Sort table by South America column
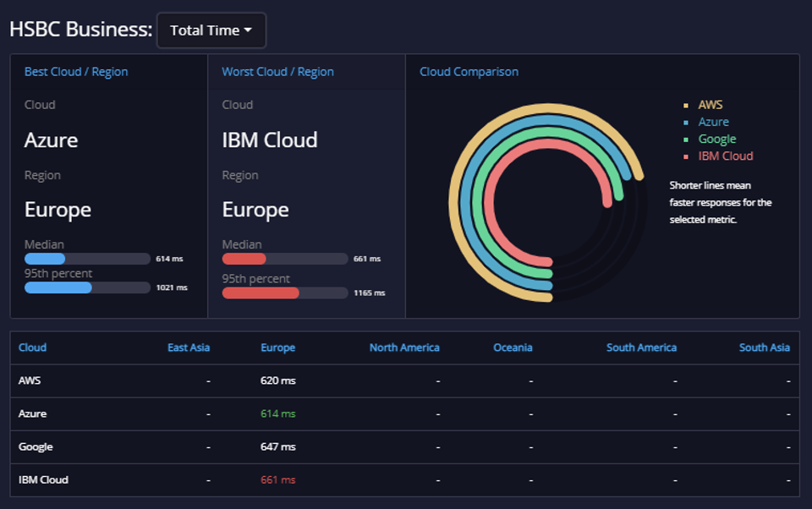 (x=641, y=348)
